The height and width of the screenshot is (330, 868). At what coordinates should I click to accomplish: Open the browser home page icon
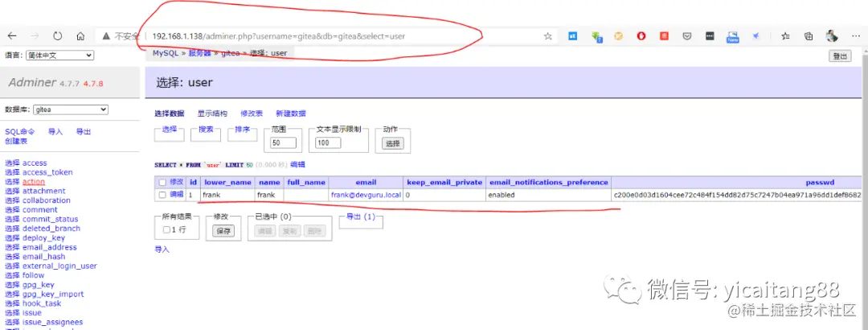point(80,36)
